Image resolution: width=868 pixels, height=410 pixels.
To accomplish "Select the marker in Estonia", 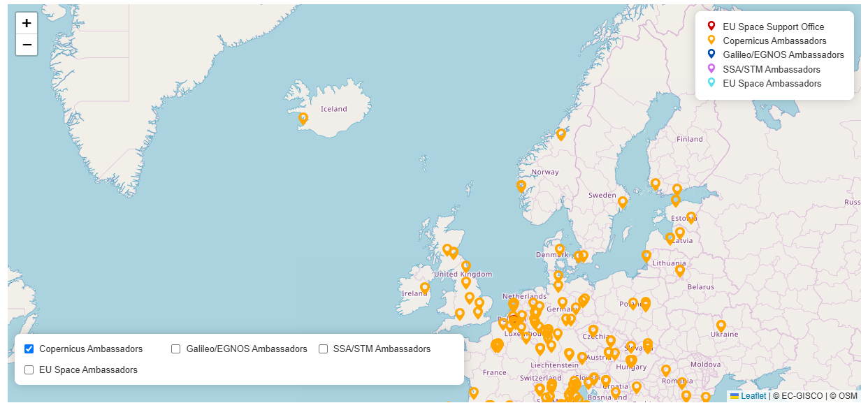I will (691, 218).
